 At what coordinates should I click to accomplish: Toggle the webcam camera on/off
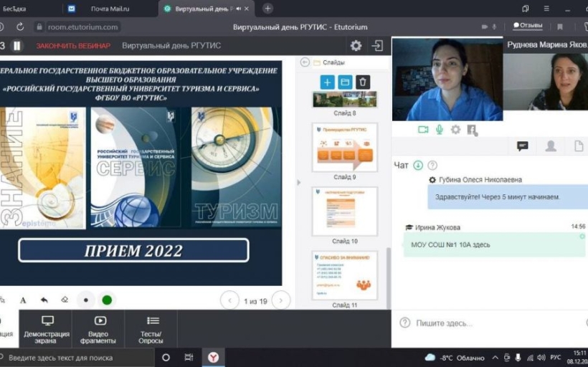click(x=423, y=130)
